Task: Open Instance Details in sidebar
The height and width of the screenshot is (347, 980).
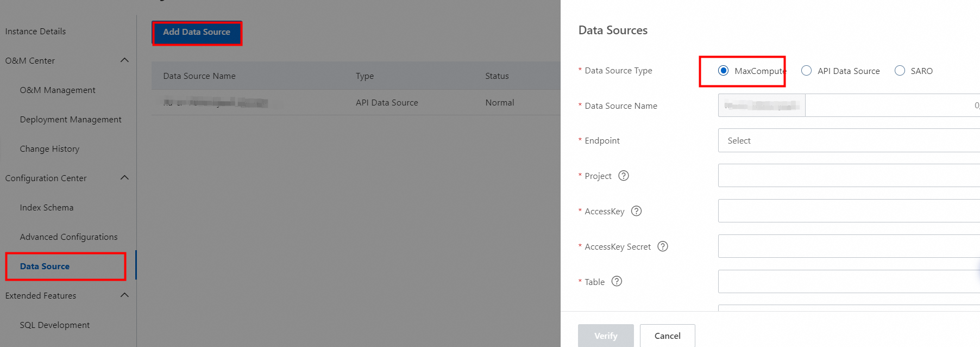Action: [35, 32]
